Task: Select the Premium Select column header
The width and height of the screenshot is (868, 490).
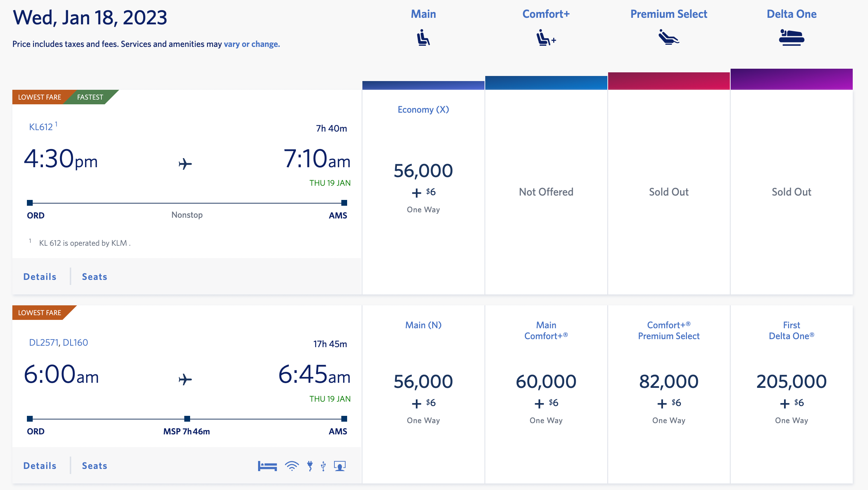Action: tap(668, 14)
